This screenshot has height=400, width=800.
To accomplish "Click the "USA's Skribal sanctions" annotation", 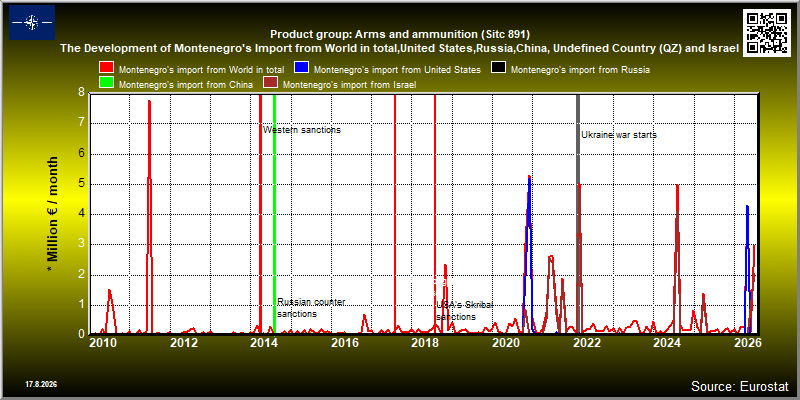I will pos(464,311).
